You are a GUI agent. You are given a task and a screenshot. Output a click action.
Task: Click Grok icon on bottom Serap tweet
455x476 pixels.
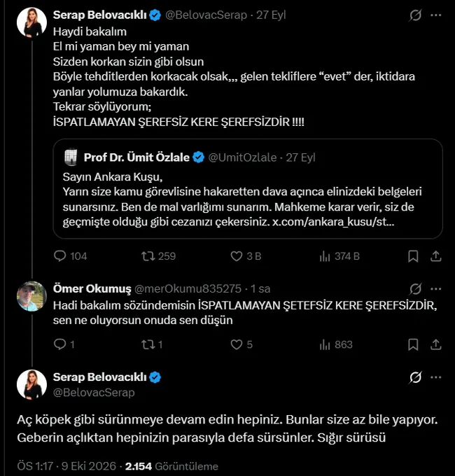click(415, 377)
